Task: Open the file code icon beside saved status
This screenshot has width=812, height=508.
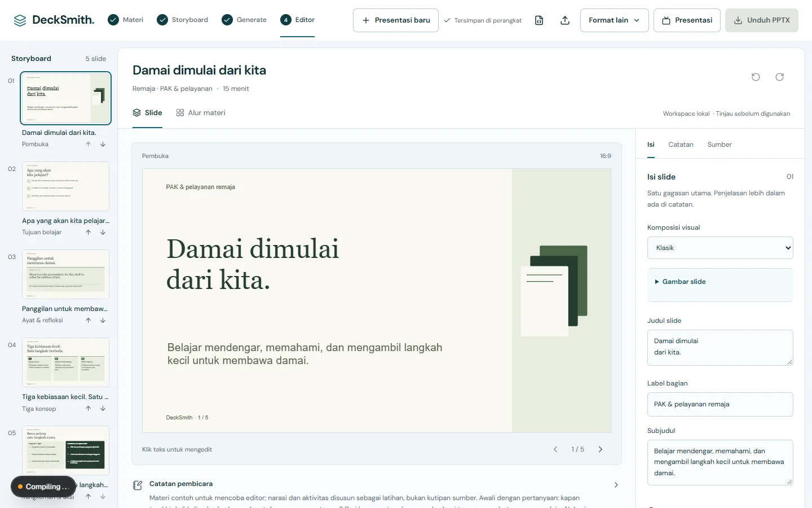Action: (539, 20)
